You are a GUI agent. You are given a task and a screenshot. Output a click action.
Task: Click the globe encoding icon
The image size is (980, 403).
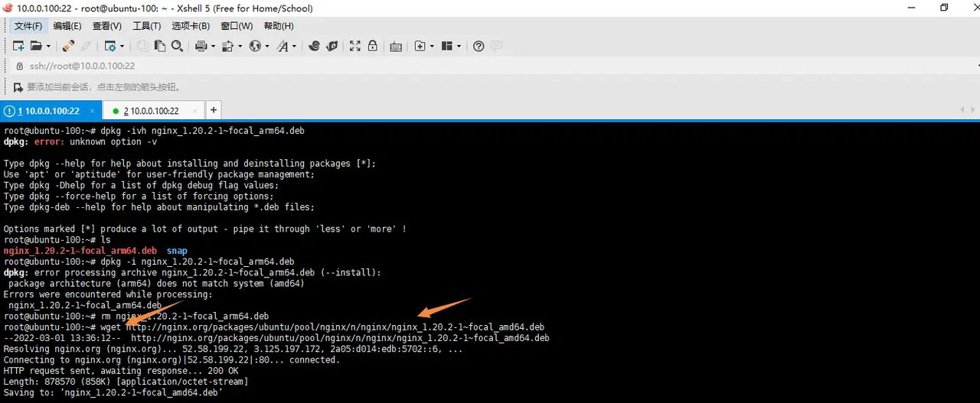[255, 46]
